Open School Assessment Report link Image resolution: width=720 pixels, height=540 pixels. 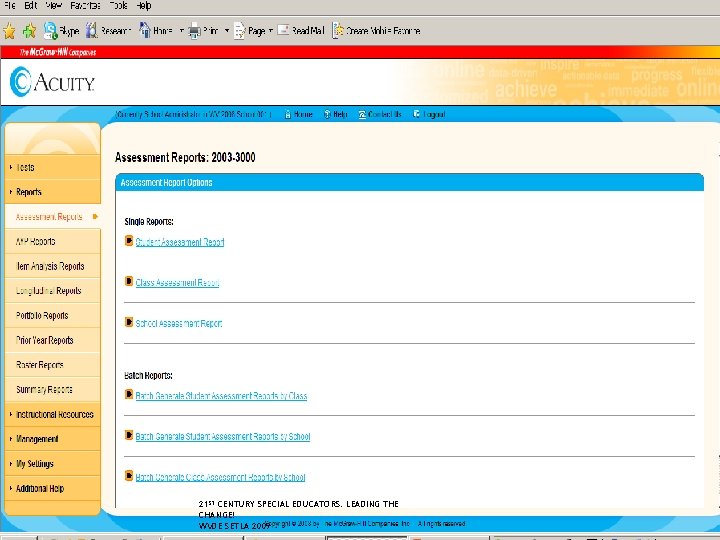click(x=179, y=323)
